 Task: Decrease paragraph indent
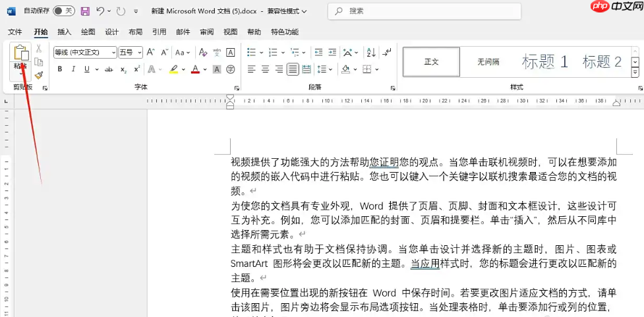coord(318,52)
